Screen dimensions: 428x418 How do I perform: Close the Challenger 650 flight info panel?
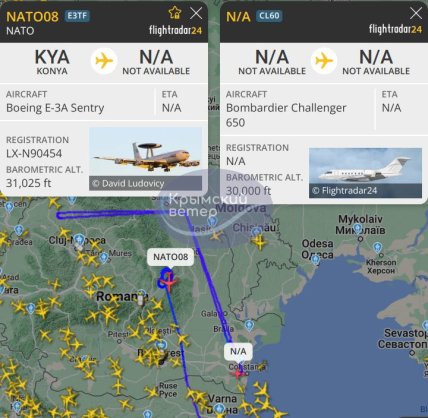[x=416, y=13]
